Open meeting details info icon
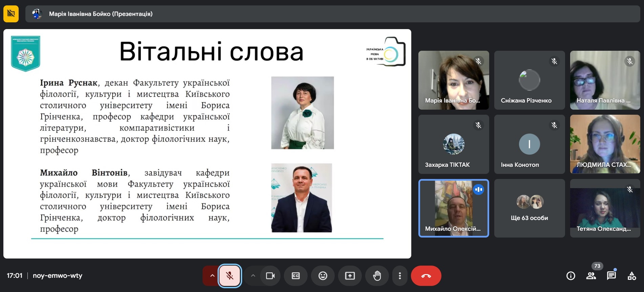 [x=571, y=276]
